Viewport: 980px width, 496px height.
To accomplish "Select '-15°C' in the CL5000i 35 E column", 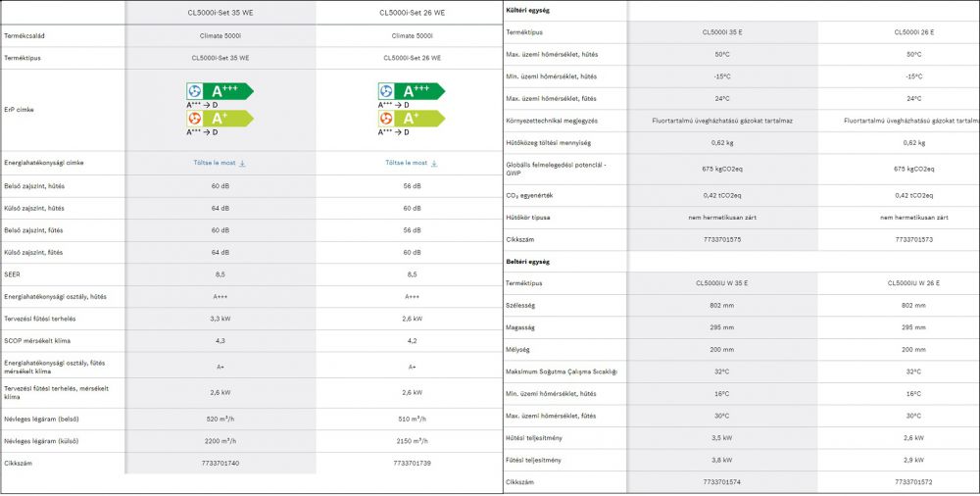I will coord(722,76).
